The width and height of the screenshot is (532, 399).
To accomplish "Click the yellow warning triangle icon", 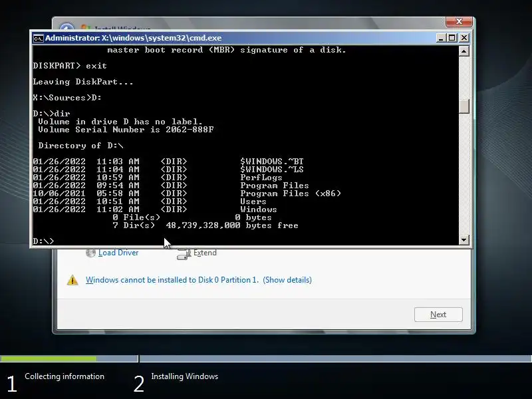I will 72,280.
